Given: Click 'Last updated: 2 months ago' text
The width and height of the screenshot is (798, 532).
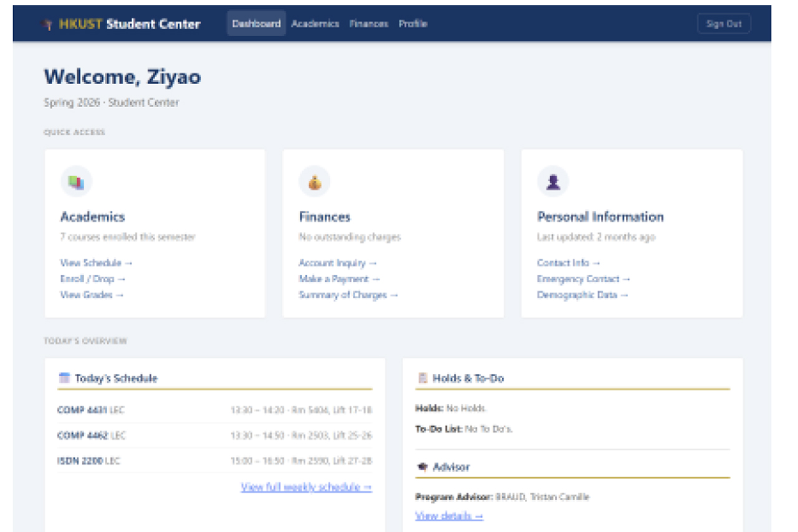Looking at the screenshot, I should point(596,237).
